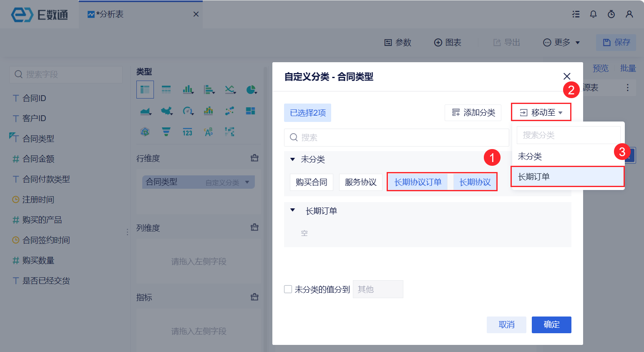Open the vertical three-dot menu beside 源表
The height and width of the screenshot is (352, 644).
click(627, 88)
